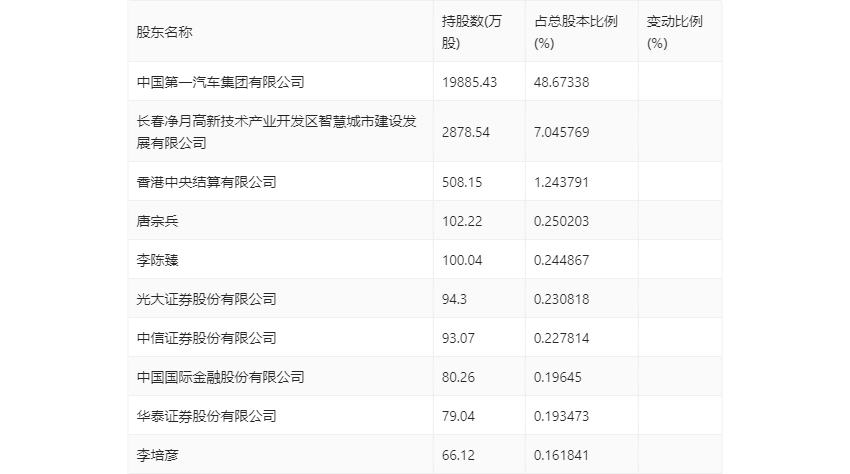
Task: Click the percentage 0.250203
Action: [x=562, y=221]
